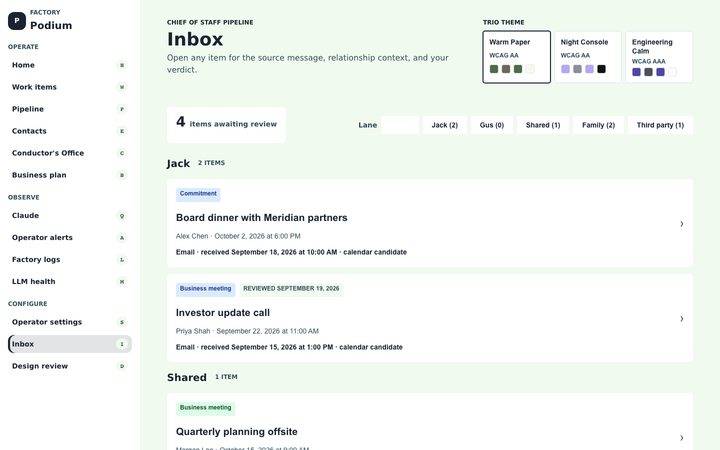Click the blue Business meeting tag on Investor update call

pos(205,289)
